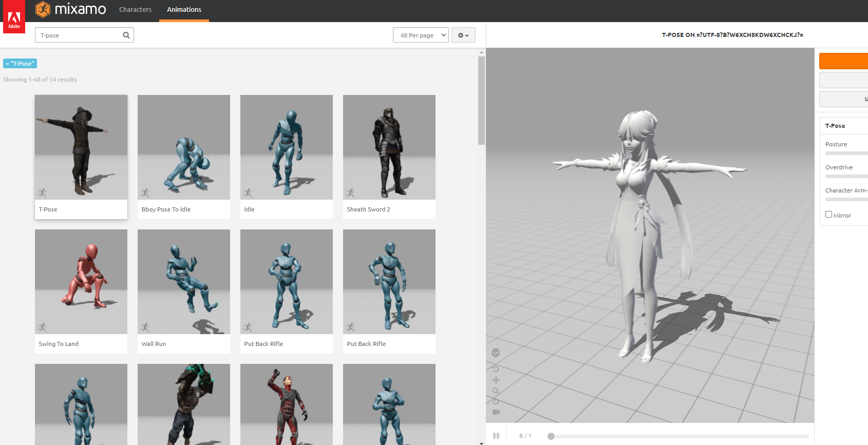The width and height of the screenshot is (868, 445).
Task: Click the "Wall Run" label text
Action: coord(154,344)
